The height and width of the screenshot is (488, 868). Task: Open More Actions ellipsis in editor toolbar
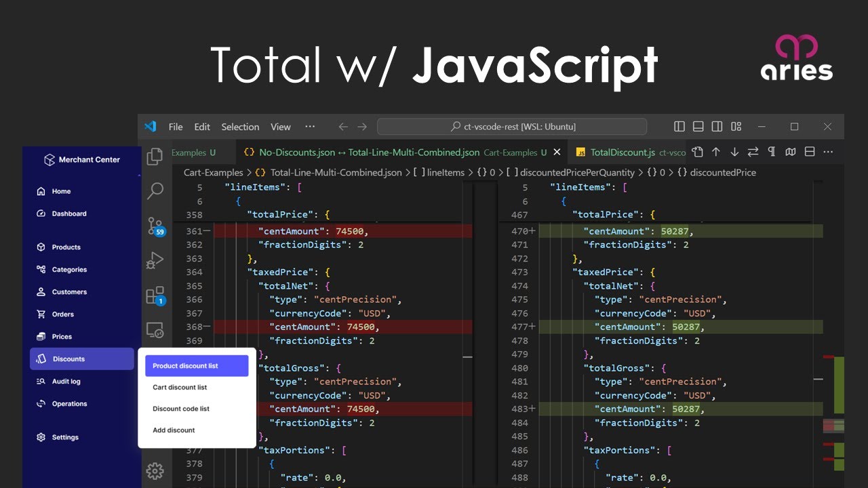click(828, 152)
